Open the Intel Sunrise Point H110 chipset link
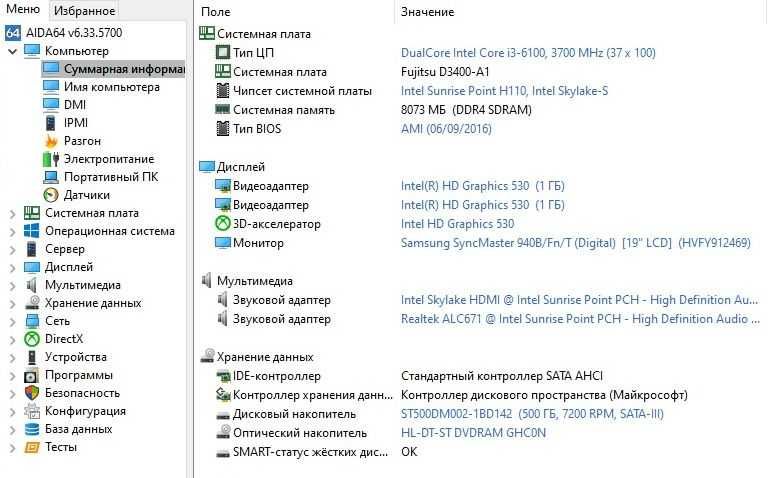 pos(504,91)
